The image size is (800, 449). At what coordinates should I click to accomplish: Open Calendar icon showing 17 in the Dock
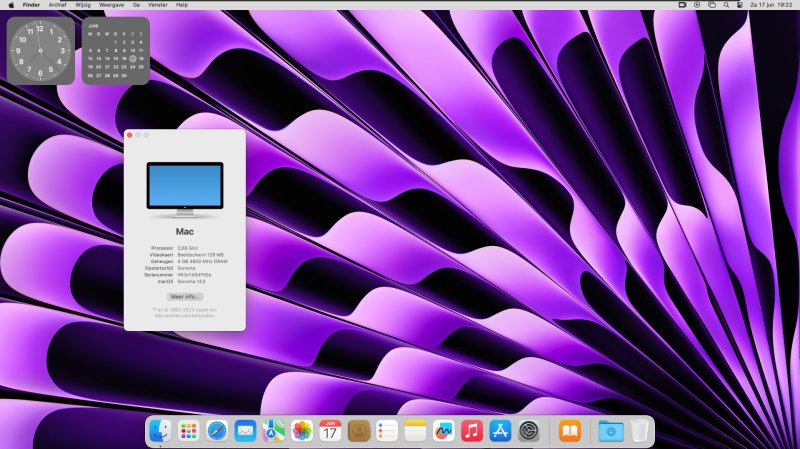(x=330, y=431)
